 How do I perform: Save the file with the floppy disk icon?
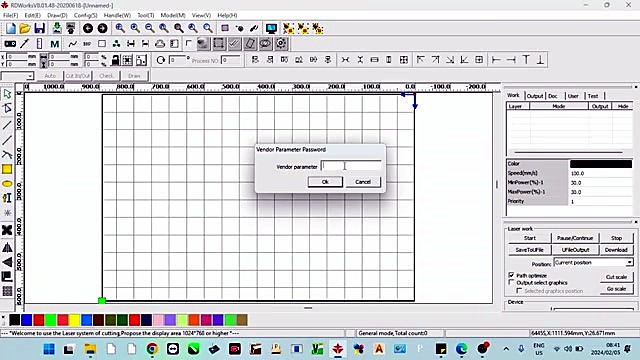(40, 28)
